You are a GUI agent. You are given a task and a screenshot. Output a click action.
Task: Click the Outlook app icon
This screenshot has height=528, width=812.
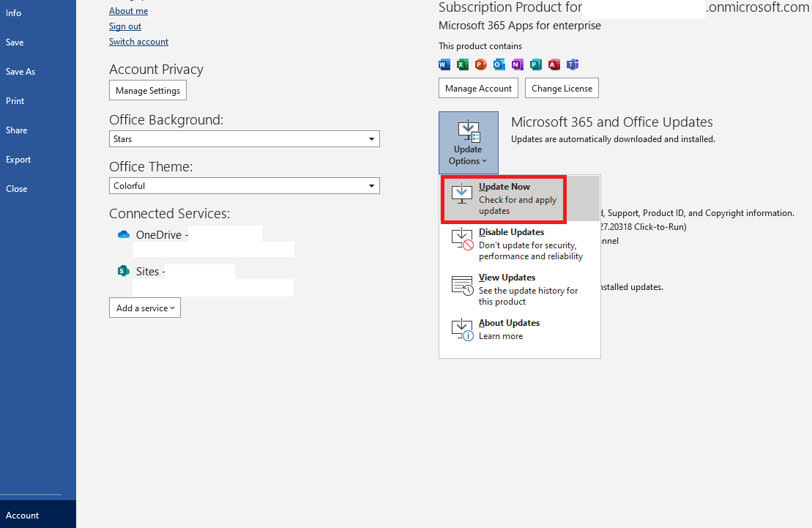point(499,64)
